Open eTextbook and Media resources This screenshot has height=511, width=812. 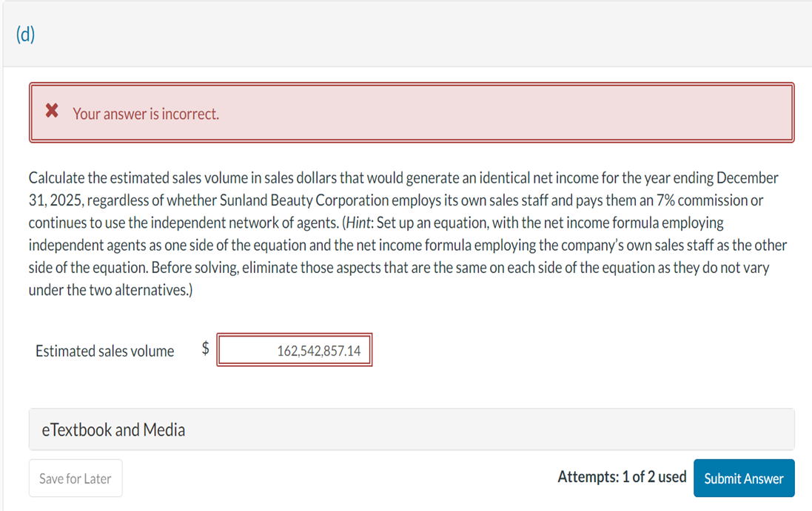pyautogui.click(x=113, y=429)
